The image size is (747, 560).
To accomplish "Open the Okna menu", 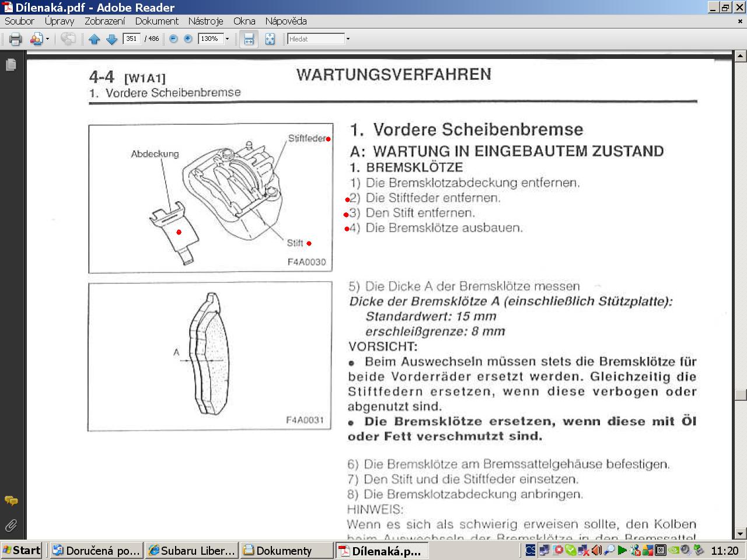I will click(244, 21).
